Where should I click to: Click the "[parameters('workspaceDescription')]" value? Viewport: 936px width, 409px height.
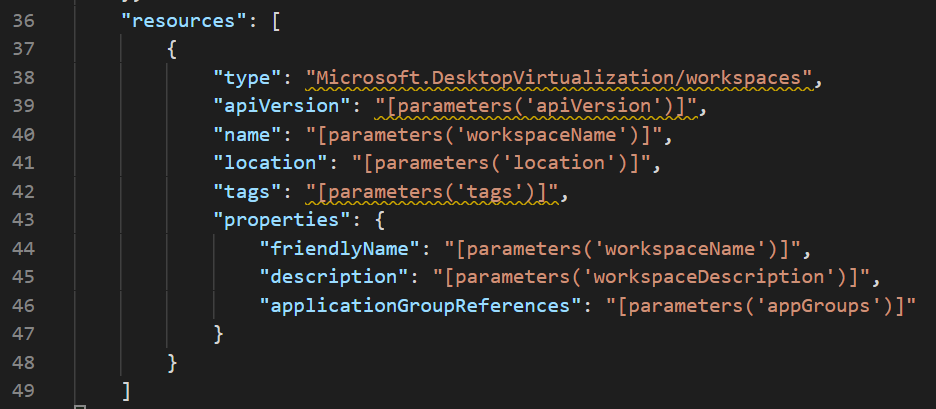[651, 277]
